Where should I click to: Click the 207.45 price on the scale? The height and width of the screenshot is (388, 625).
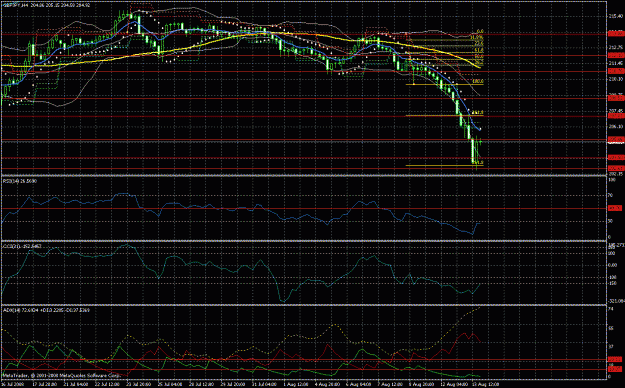(x=616, y=110)
